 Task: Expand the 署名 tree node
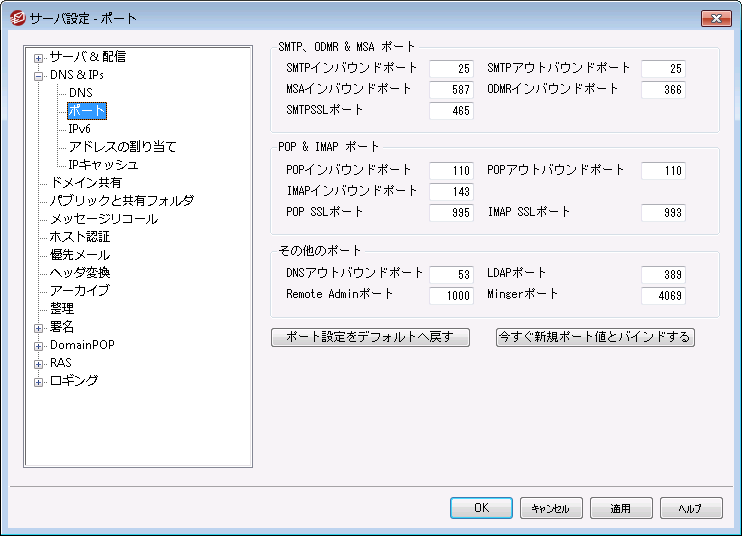[x=39, y=327]
